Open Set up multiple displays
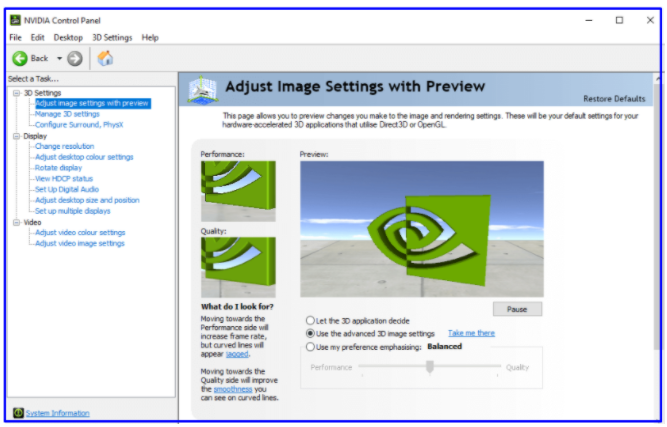667x427 pixels. 73,211
